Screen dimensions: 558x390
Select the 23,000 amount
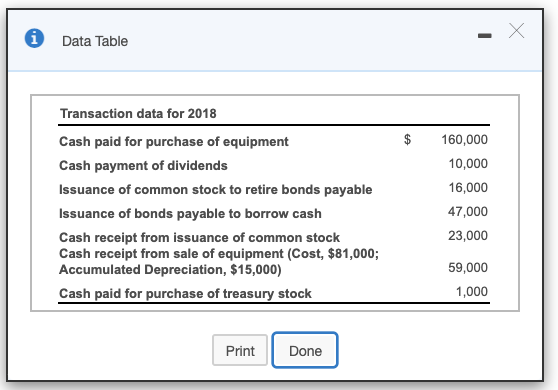click(x=468, y=236)
